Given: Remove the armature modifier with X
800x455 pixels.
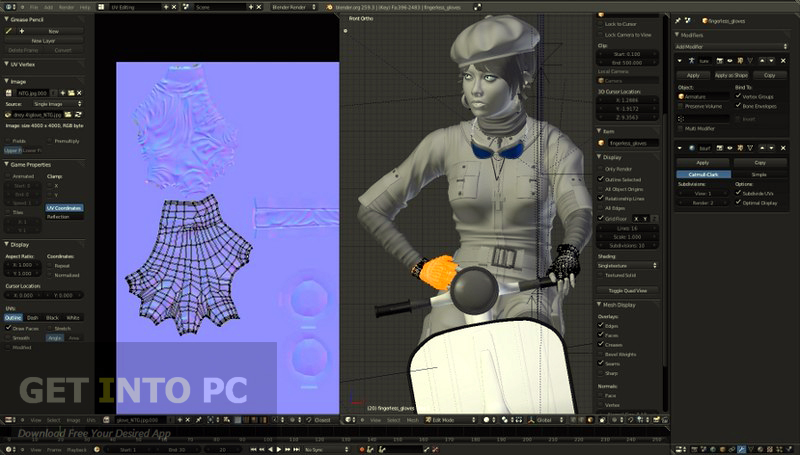Looking at the screenshot, I should tap(783, 61).
